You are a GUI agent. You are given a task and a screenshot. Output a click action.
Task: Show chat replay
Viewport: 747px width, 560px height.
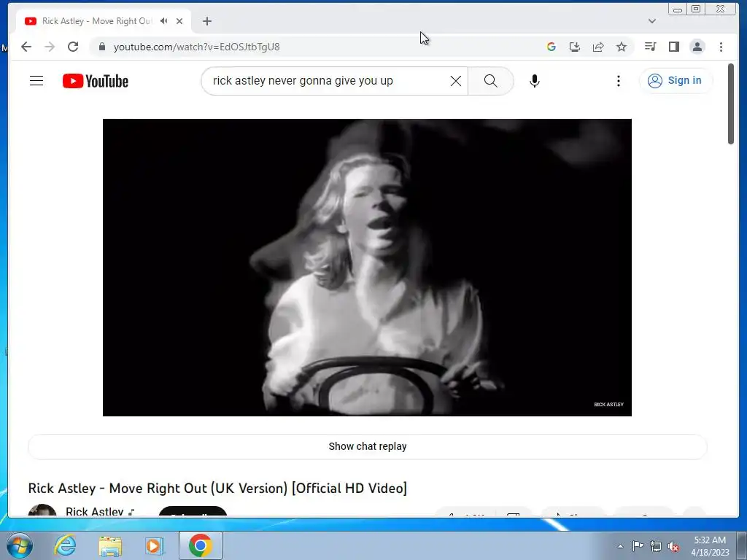tap(368, 447)
